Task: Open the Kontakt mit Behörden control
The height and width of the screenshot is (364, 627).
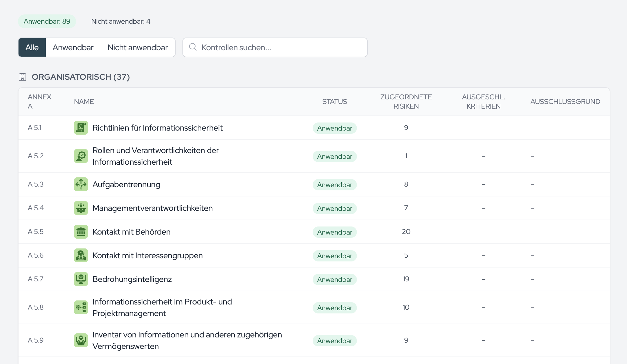Action: point(131,232)
